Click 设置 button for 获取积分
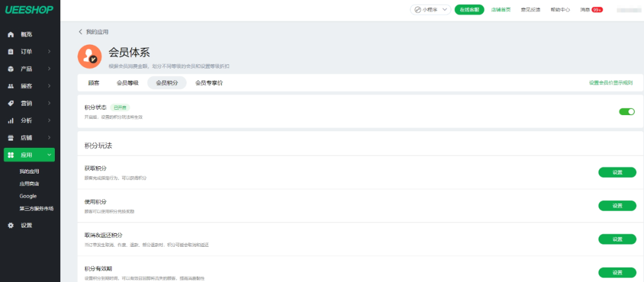 617,172
